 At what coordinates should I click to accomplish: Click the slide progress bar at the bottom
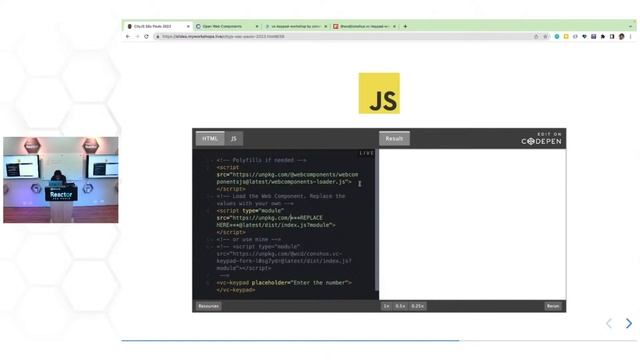pyautogui.click(x=379, y=340)
